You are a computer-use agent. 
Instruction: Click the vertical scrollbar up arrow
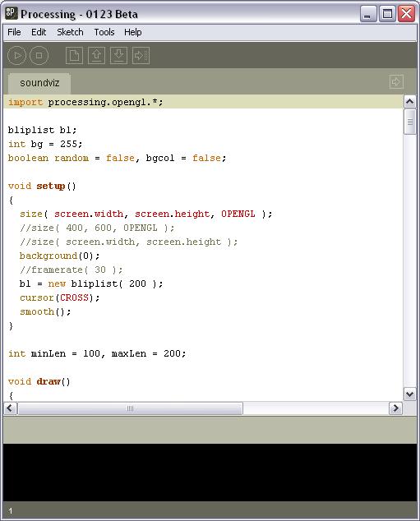point(409,101)
